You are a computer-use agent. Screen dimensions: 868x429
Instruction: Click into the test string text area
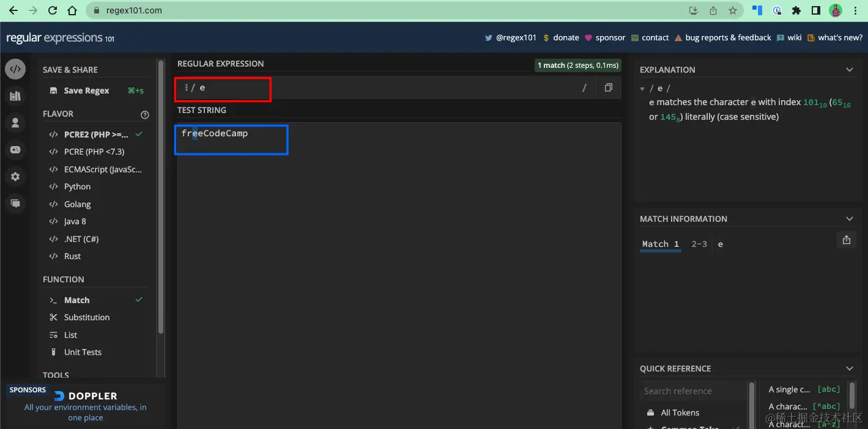399,275
